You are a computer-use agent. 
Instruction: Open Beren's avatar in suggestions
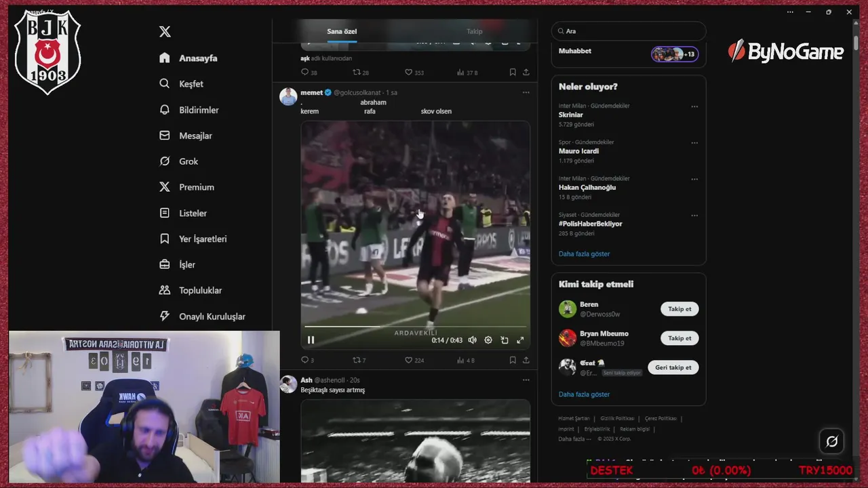(568, 309)
